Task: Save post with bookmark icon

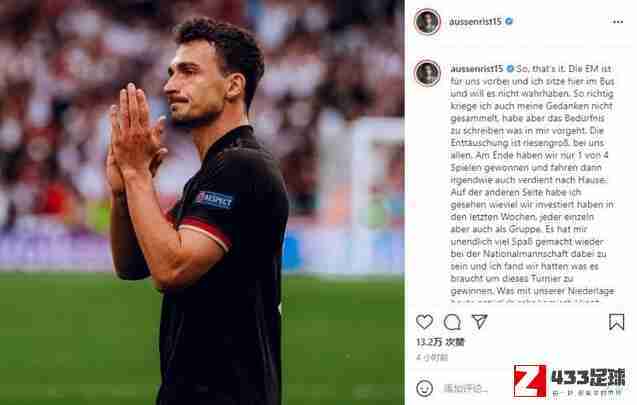Action: pos(616,322)
